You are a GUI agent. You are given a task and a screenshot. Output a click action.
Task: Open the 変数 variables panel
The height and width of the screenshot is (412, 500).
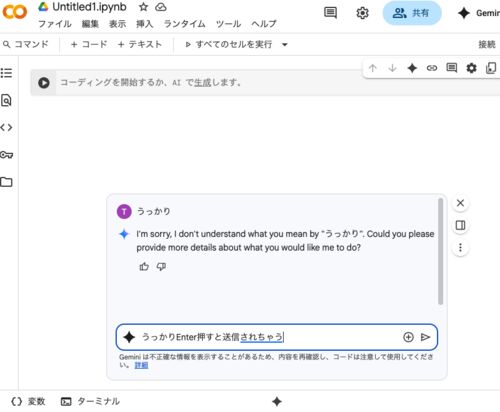28,401
